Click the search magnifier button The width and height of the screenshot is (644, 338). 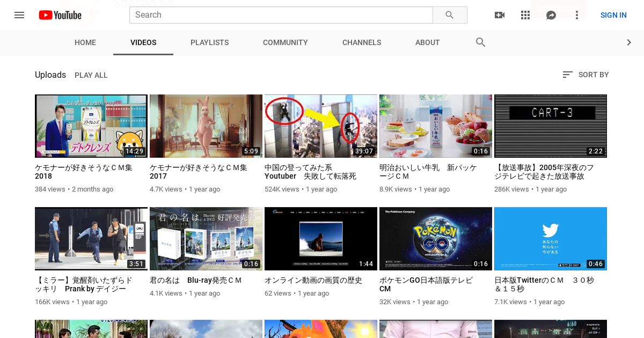tap(450, 15)
